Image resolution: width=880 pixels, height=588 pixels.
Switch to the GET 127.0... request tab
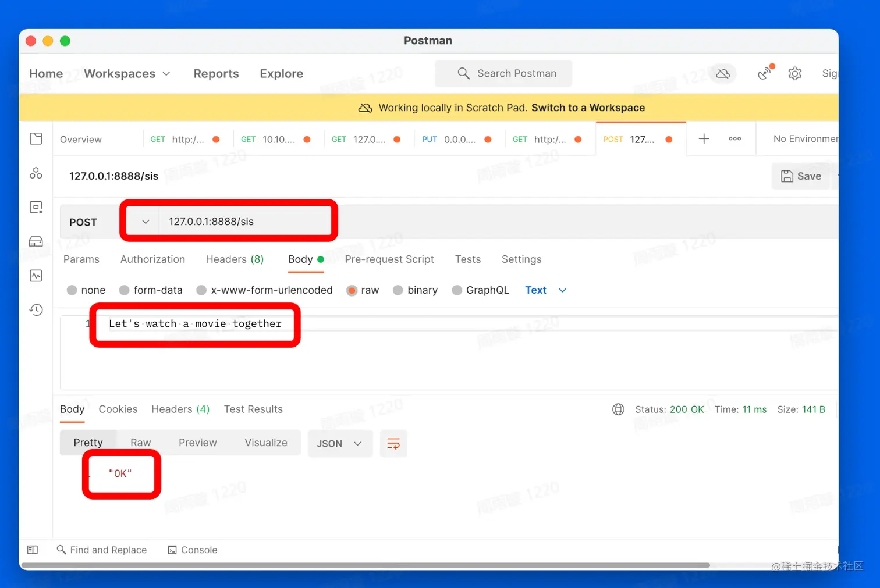pos(366,140)
